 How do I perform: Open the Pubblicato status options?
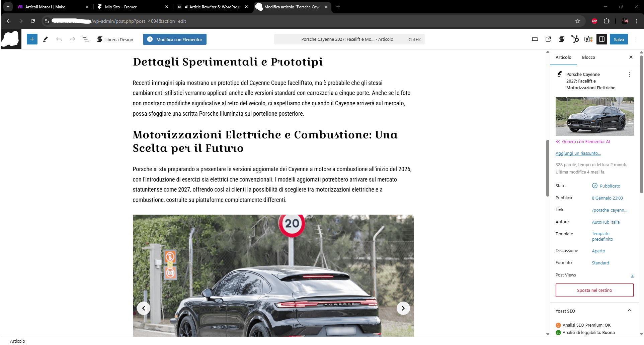610,186
